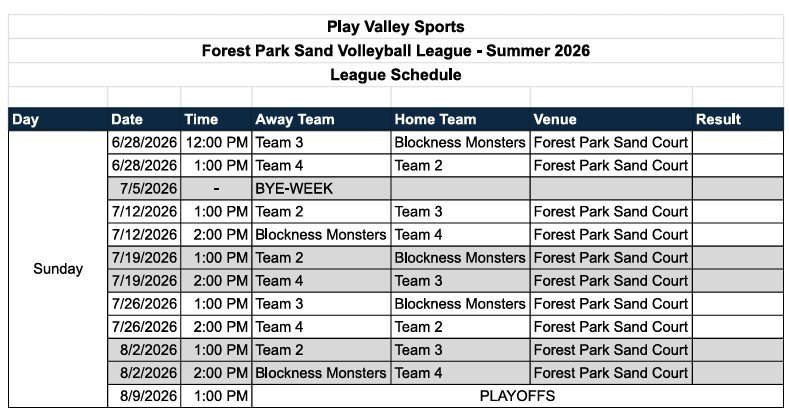789x420 pixels.
Task: Click the League Schedule heading cell
Action: point(396,75)
